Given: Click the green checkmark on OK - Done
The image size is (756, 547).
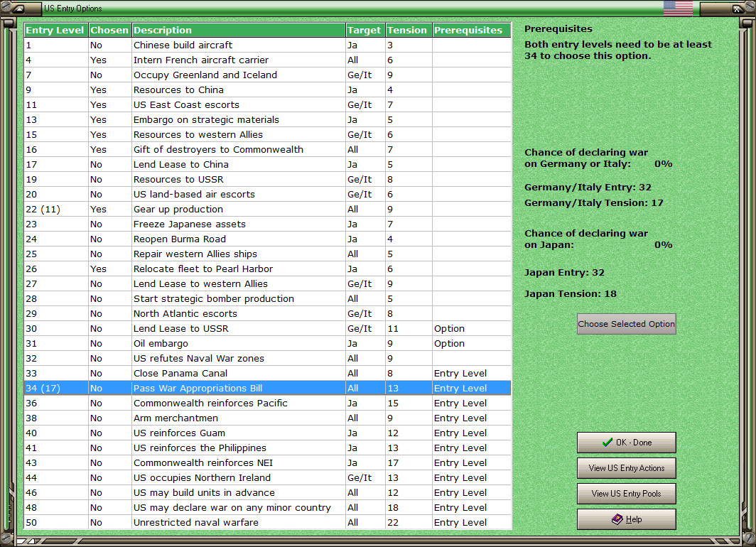Looking at the screenshot, I should coord(607,442).
